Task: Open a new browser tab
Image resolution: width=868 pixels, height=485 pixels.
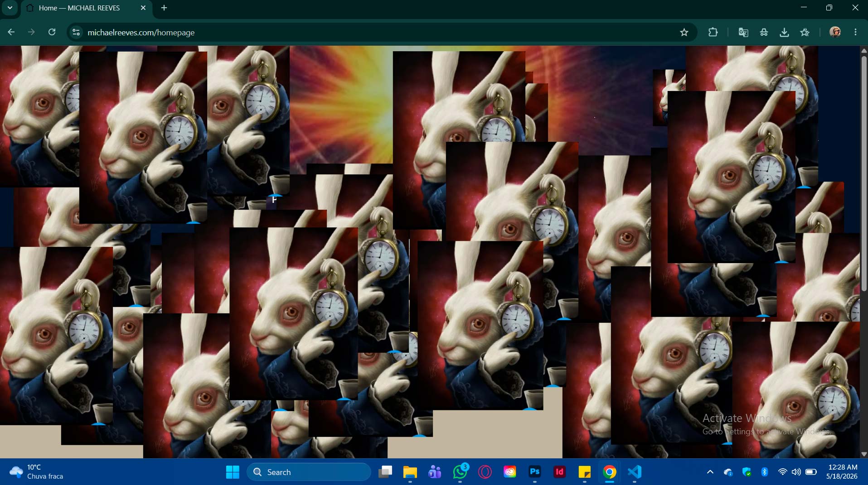Action: tap(164, 8)
